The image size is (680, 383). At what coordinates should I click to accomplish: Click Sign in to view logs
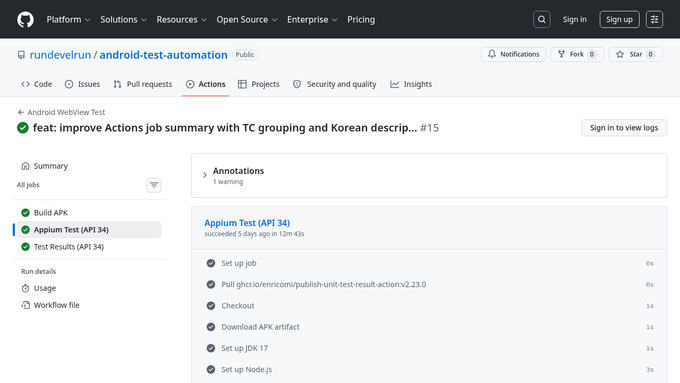point(624,128)
